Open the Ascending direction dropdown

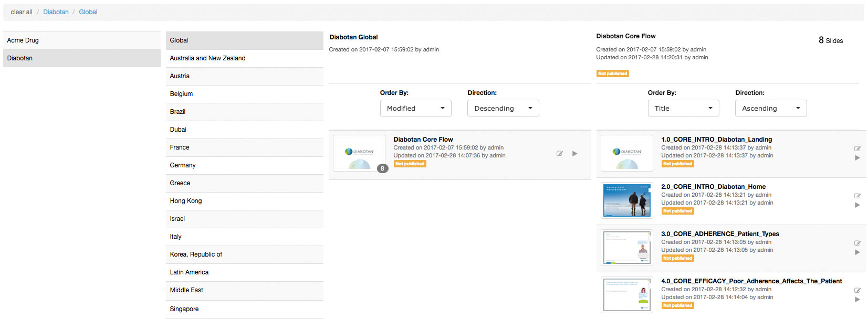pos(771,108)
